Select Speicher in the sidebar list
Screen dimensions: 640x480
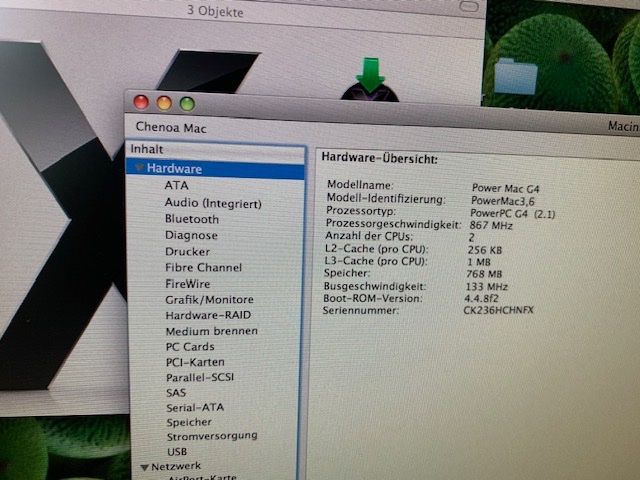tap(189, 422)
